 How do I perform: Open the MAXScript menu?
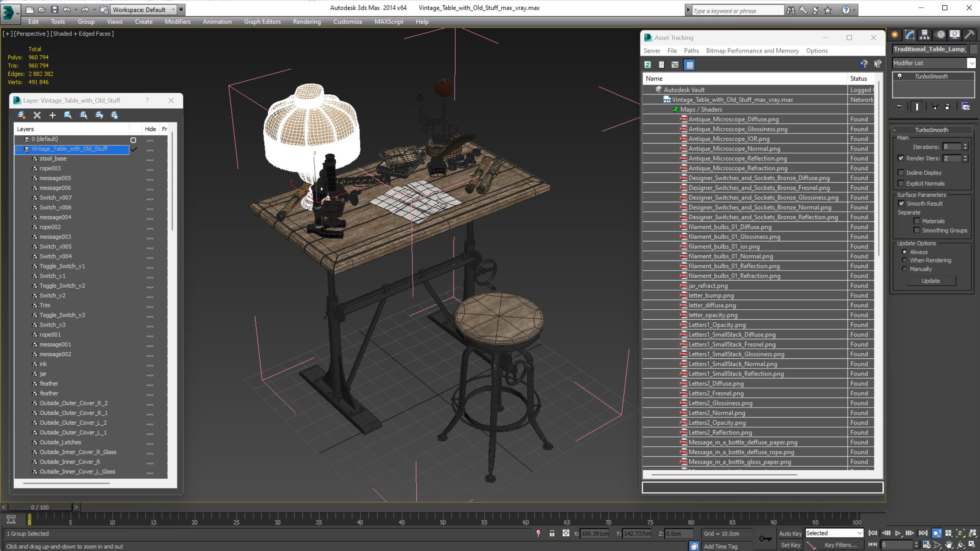pos(388,22)
